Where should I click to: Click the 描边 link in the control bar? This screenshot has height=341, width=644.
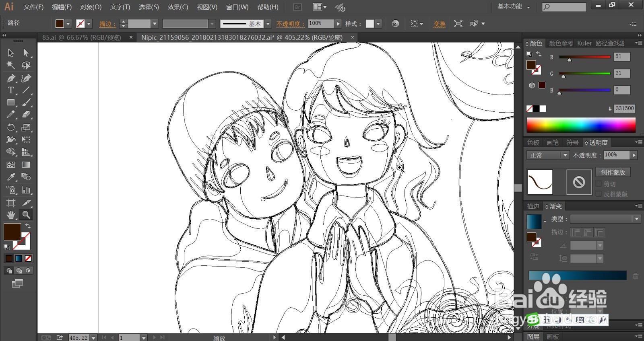coord(107,24)
